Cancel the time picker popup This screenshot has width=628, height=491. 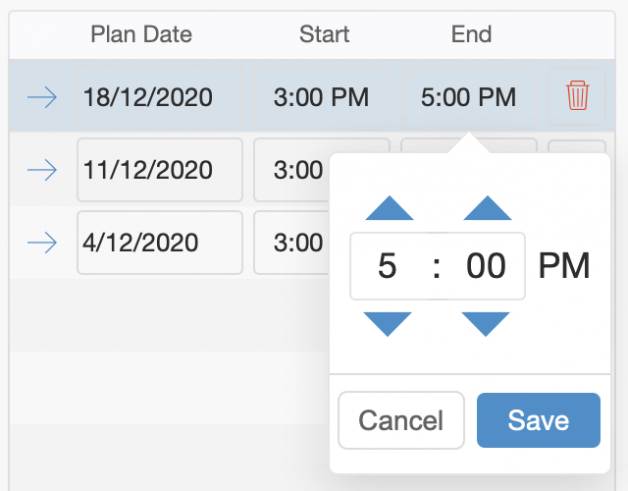(x=401, y=420)
